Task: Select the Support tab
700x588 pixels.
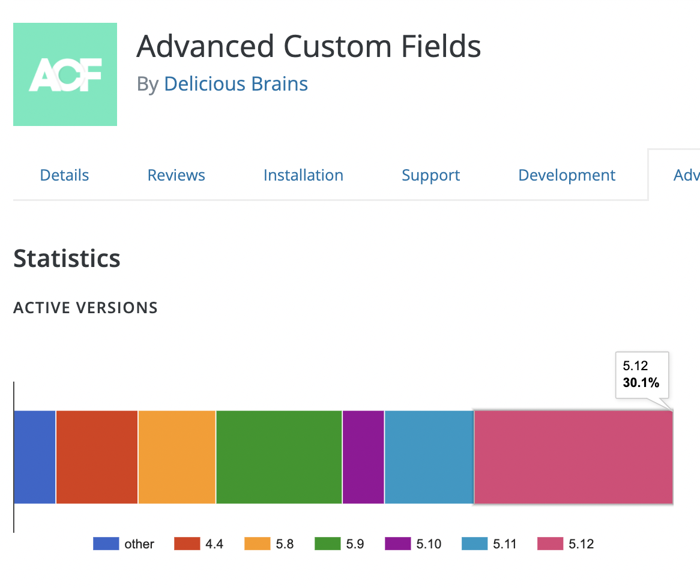Action: (430, 175)
